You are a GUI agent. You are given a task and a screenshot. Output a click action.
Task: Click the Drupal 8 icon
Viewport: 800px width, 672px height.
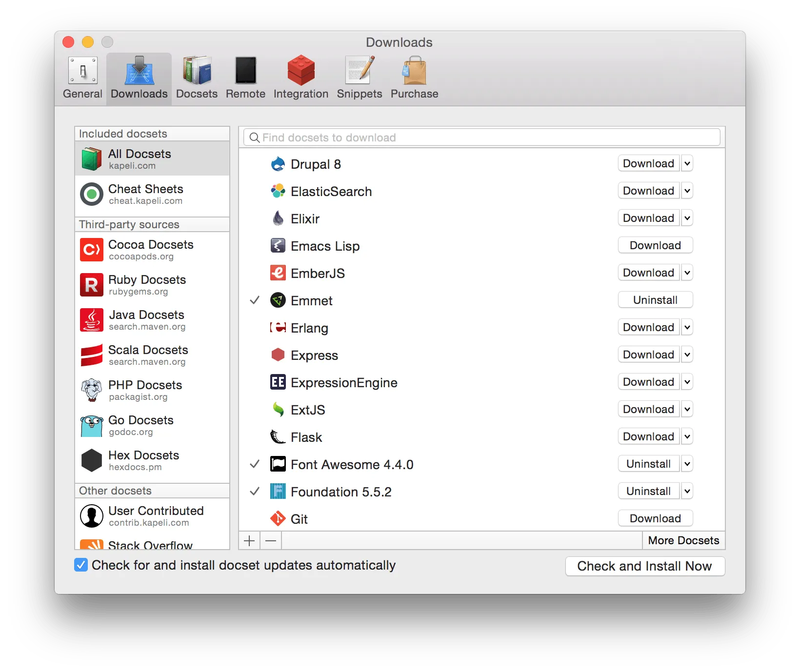[x=278, y=164]
